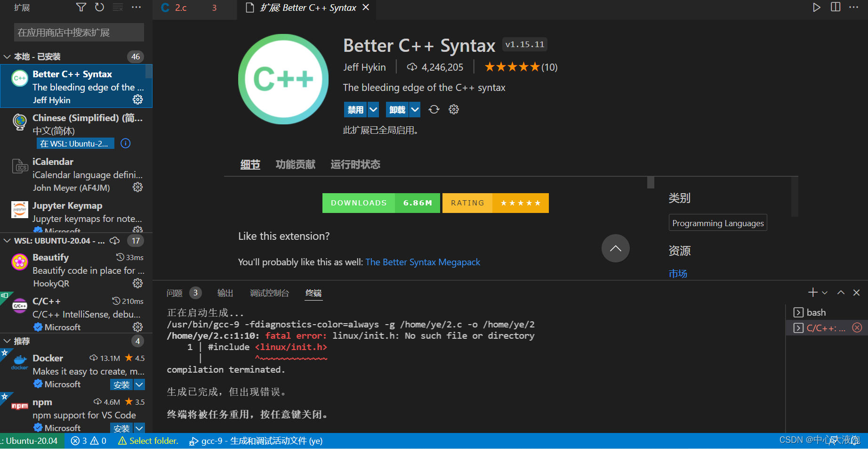Click the sync/reload icon on extension page
868x449 pixels.
pos(434,109)
